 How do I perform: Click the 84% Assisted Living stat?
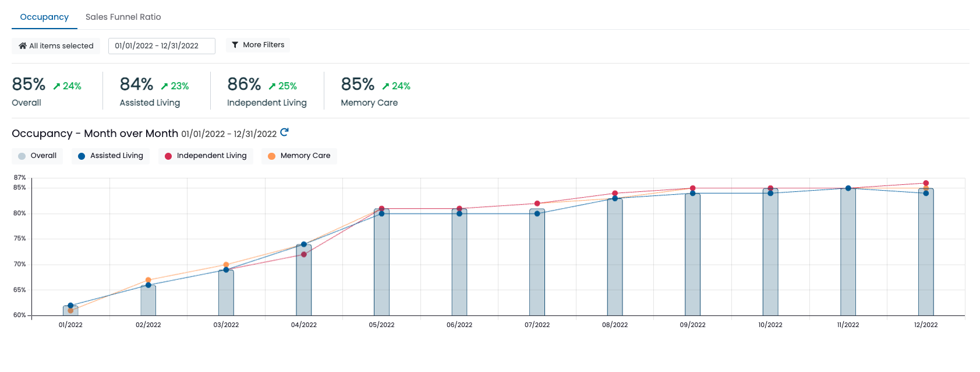(136, 85)
